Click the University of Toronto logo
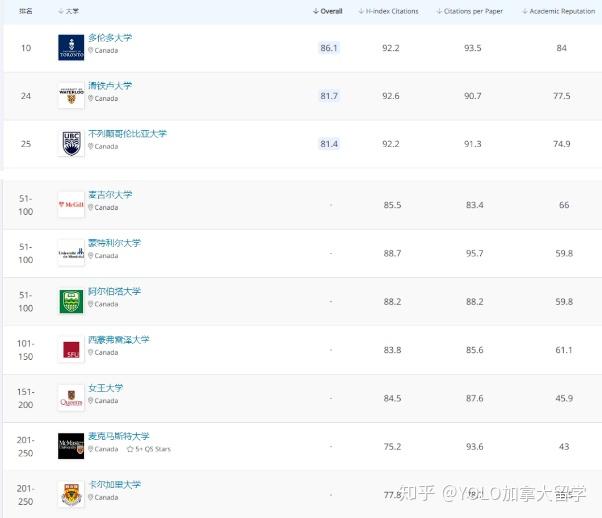 [71, 48]
